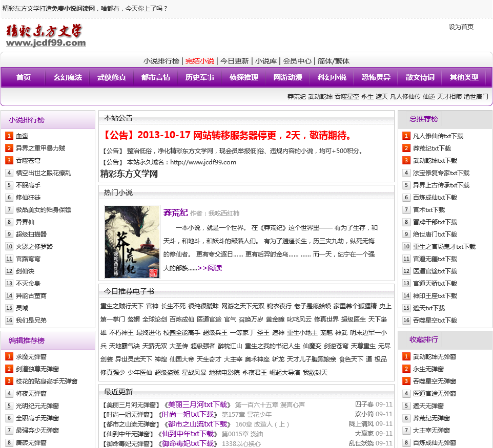Click 凡人修仙传 in the keyword bar

[x=405, y=97]
